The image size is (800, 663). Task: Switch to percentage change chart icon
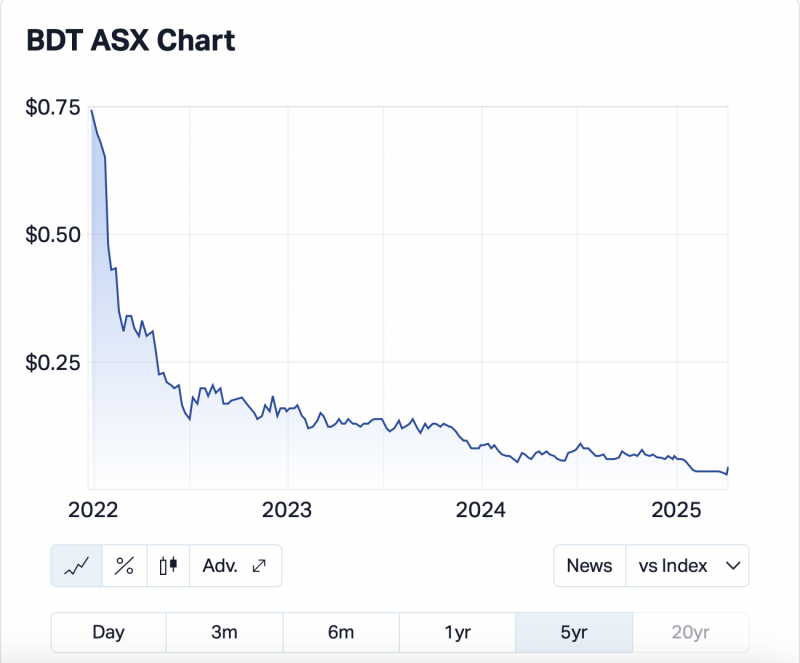tap(125, 566)
